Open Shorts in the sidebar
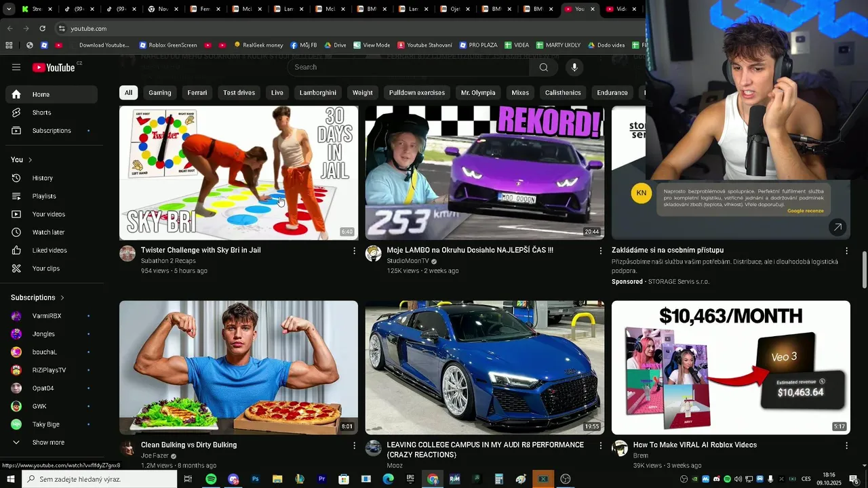The image size is (868, 488). point(52,113)
